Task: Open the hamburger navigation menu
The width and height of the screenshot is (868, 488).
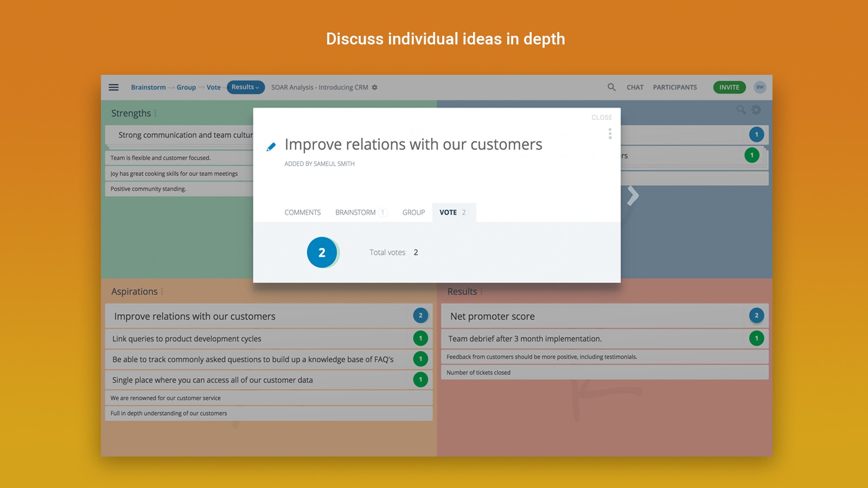Action: pos(113,87)
